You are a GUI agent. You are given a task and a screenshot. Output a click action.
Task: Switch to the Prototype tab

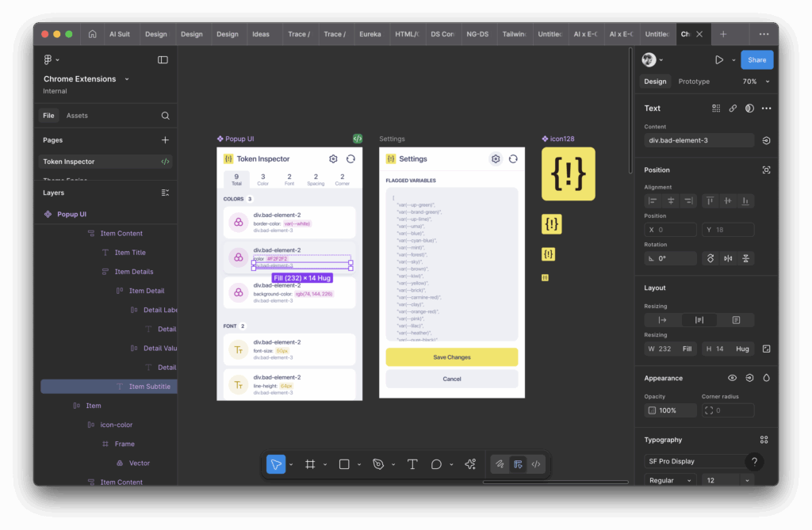tap(694, 82)
